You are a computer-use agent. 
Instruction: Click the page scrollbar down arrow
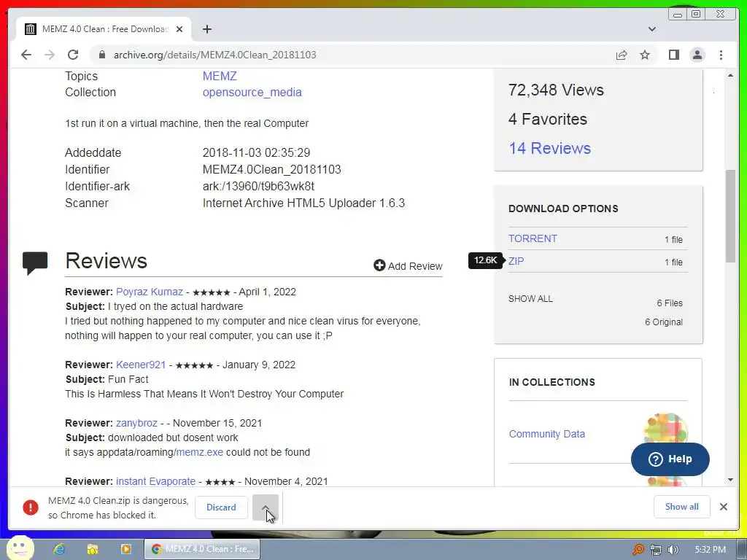731,480
